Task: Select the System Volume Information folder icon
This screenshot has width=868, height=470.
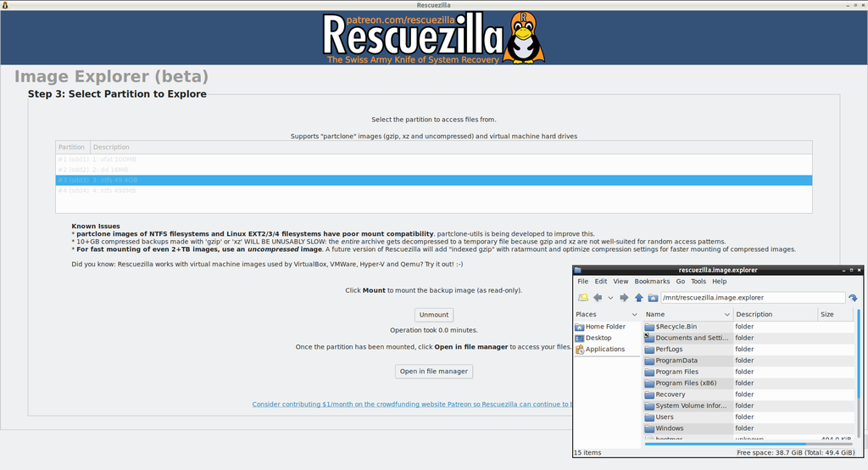Action: (649, 406)
